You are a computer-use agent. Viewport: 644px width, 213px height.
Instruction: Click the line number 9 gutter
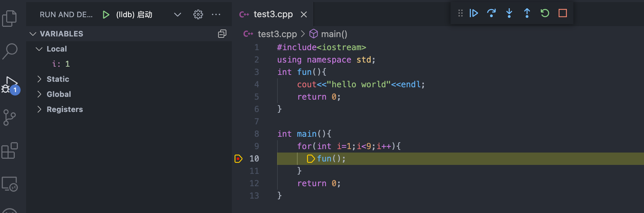coord(257,146)
